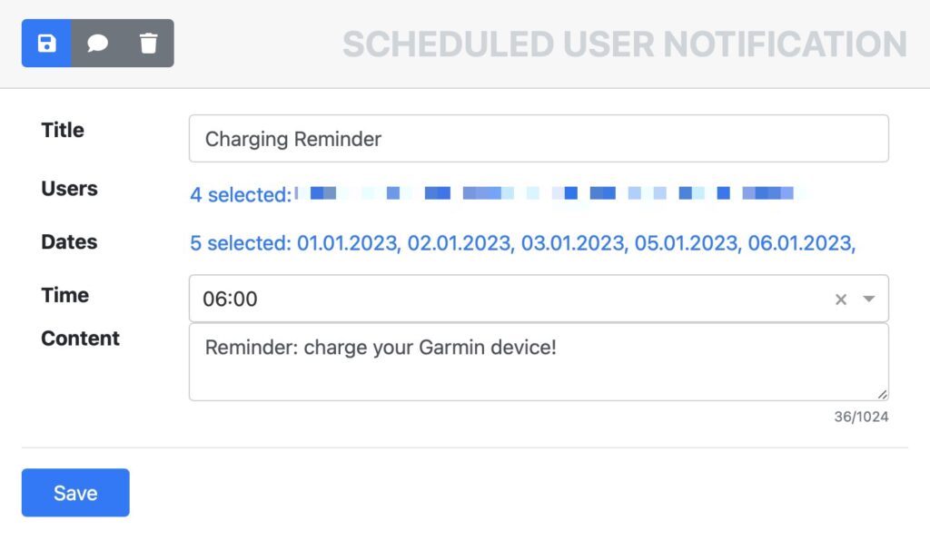This screenshot has height=560, width=930.
Task: Select the 02.01.2023 date entry
Action: tap(460, 243)
